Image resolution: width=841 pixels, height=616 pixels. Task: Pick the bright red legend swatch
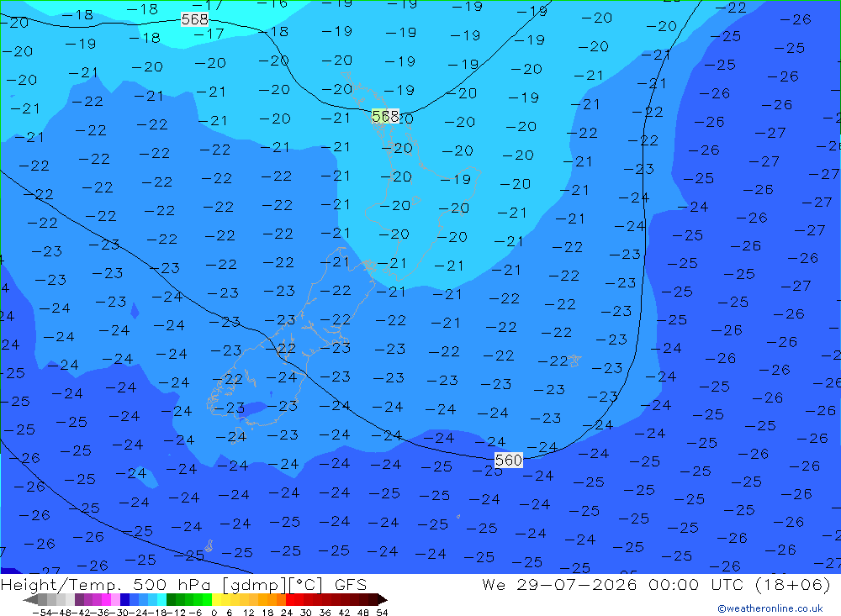pos(290,599)
